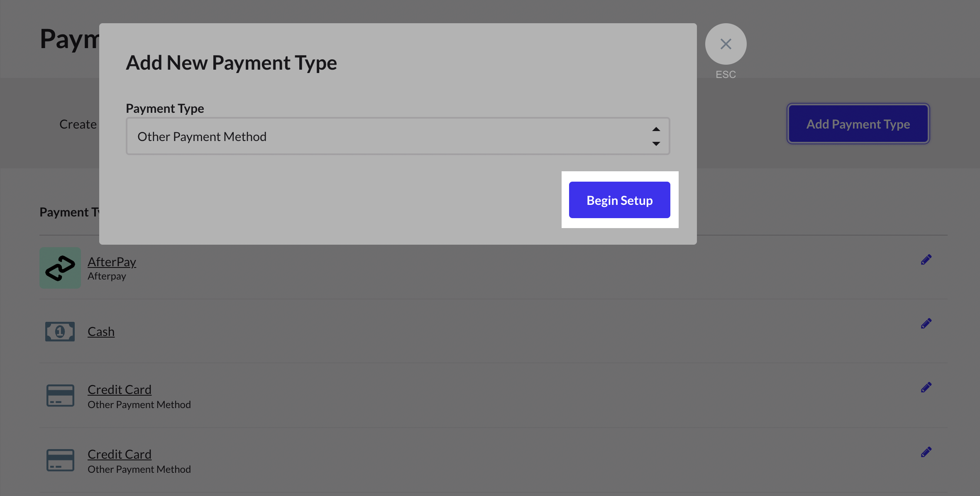Click the AfterPay logo icon
The width and height of the screenshot is (980, 496).
(x=60, y=268)
